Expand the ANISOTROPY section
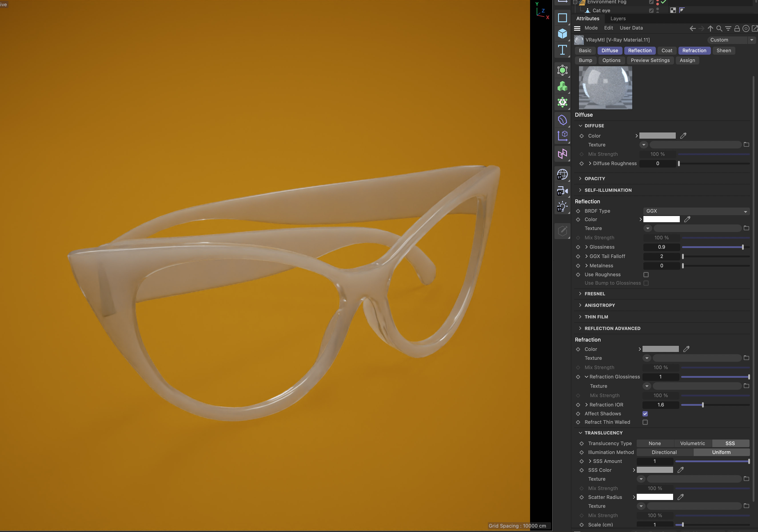758x532 pixels. click(580, 305)
